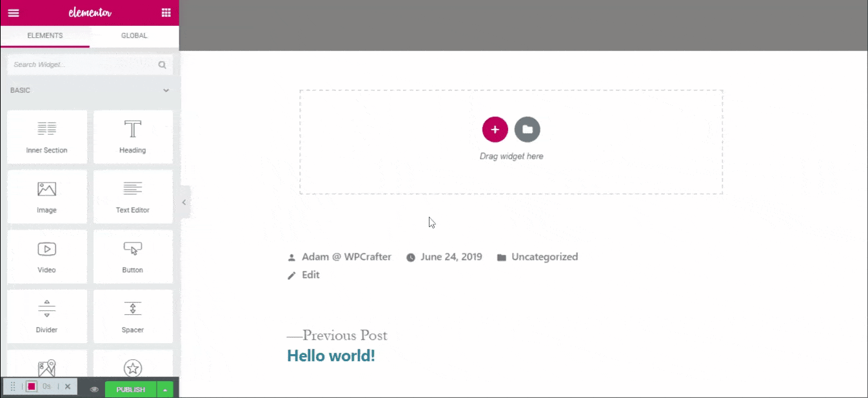Collapse the Elementor side panel arrow

pos(184,202)
